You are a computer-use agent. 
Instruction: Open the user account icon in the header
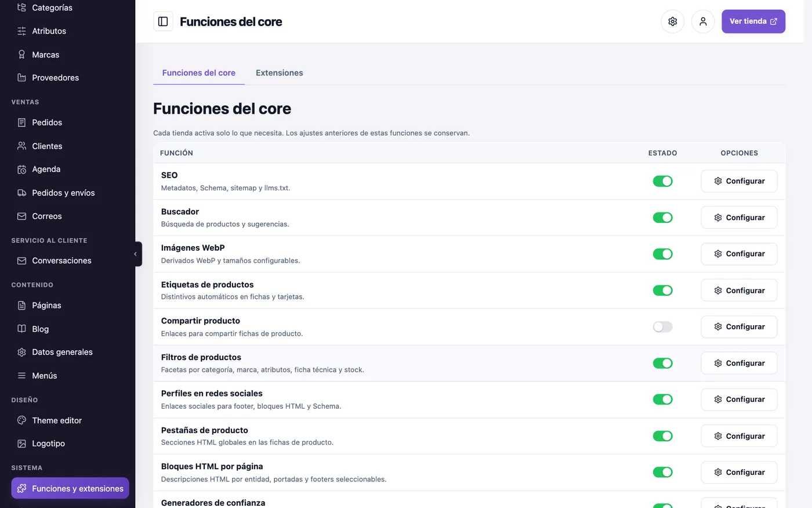[x=703, y=21]
